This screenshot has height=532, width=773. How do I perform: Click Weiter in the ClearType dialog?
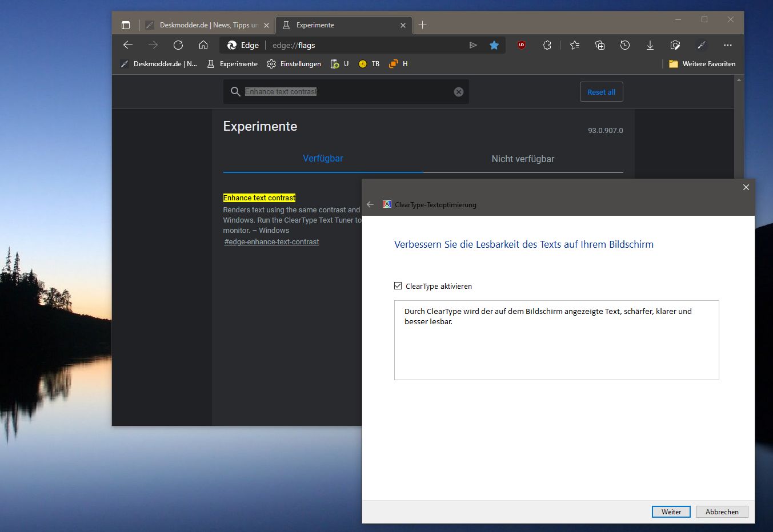coord(671,512)
